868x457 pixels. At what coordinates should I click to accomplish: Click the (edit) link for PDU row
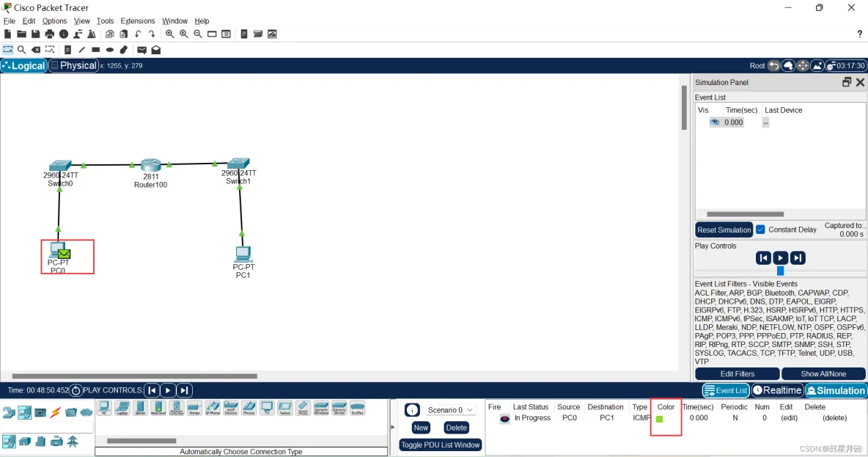[x=789, y=417]
